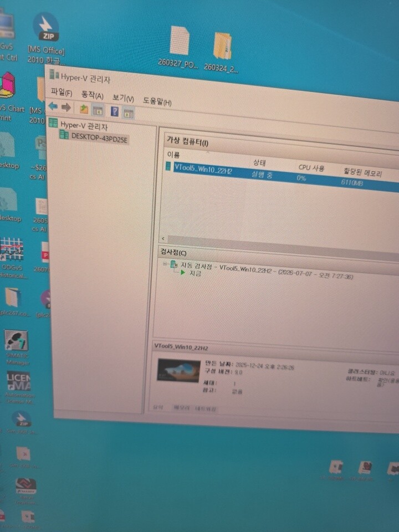Open the 도움말(H) menu
The height and width of the screenshot is (532, 399).
click(x=157, y=101)
